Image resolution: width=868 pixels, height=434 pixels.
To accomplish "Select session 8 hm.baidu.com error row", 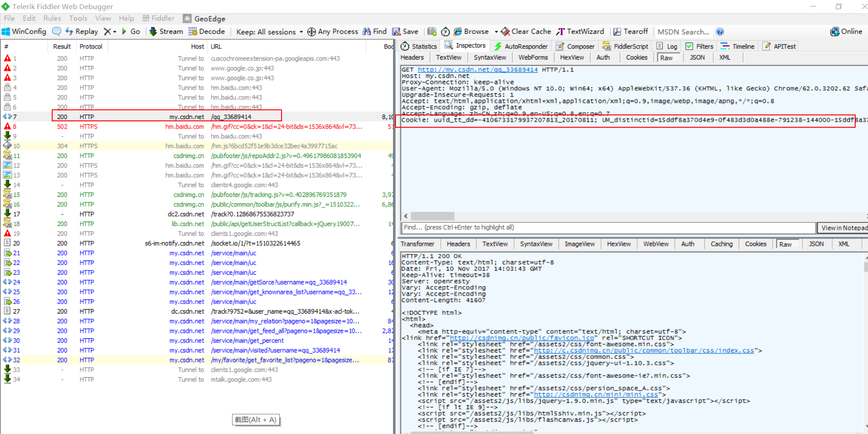I will pos(197,126).
